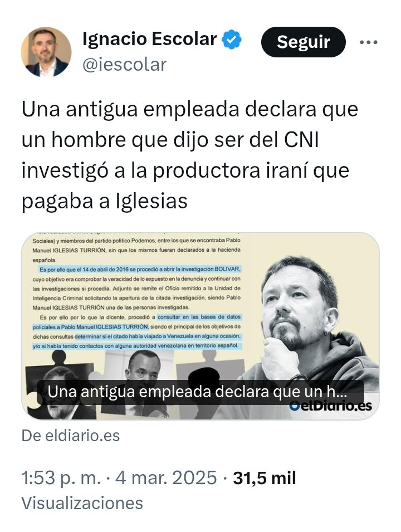
Task: Click the black silhouette puzzle piece
Action: point(211,383)
